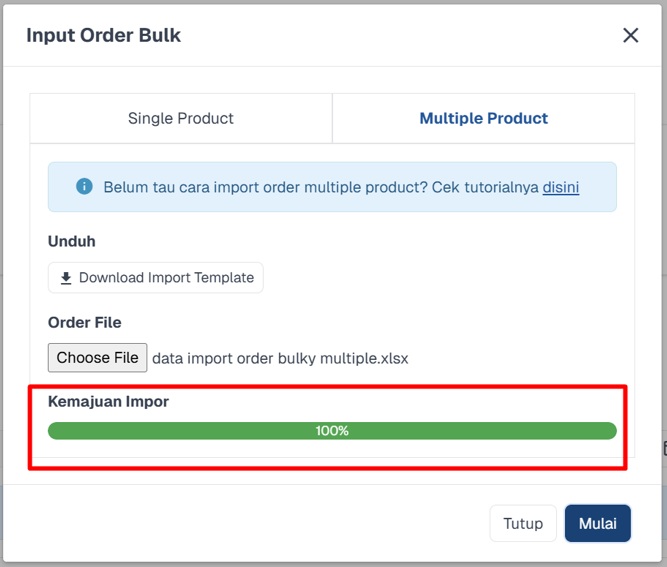Click the Order File label
667x567 pixels.
pos(85,322)
